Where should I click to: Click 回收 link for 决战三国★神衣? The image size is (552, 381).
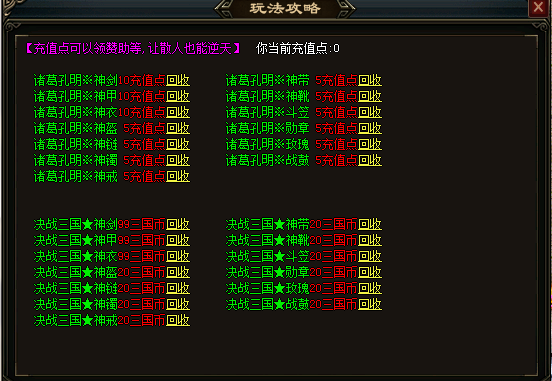[178, 256]
